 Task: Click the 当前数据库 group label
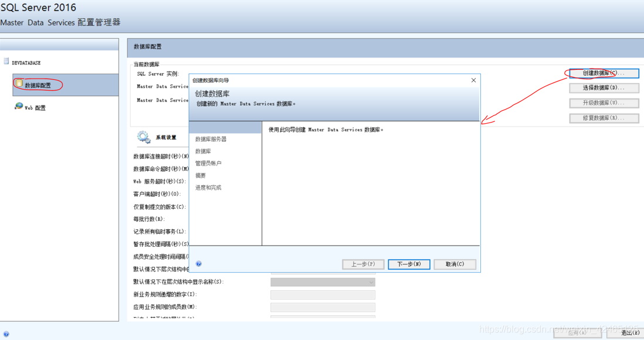146,64
